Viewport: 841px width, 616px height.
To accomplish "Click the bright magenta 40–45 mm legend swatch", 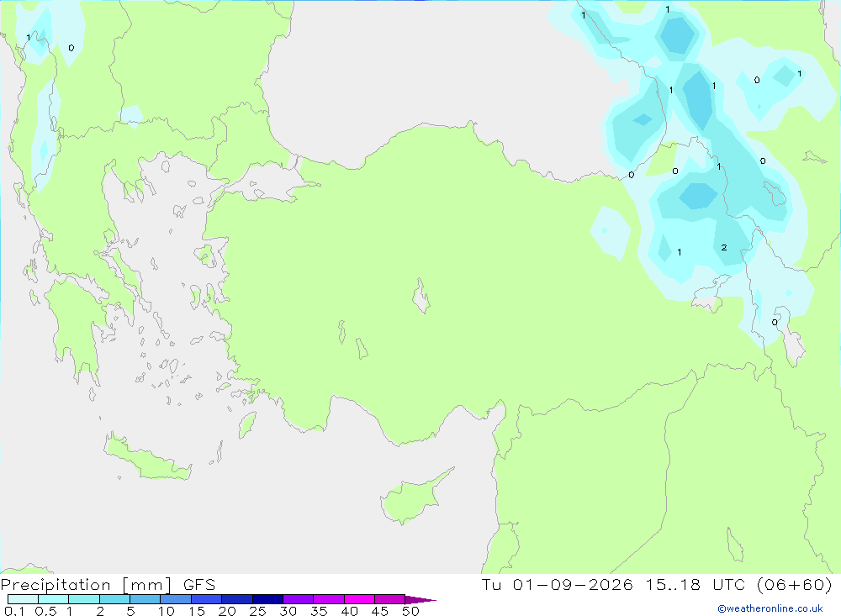I will (359, 599).
